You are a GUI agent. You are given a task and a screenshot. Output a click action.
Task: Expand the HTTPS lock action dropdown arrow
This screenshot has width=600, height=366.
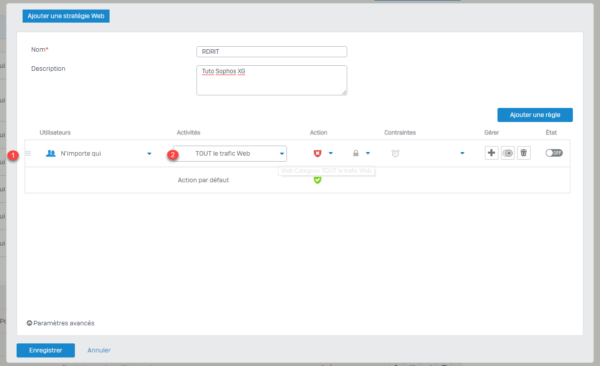(368, 153)
